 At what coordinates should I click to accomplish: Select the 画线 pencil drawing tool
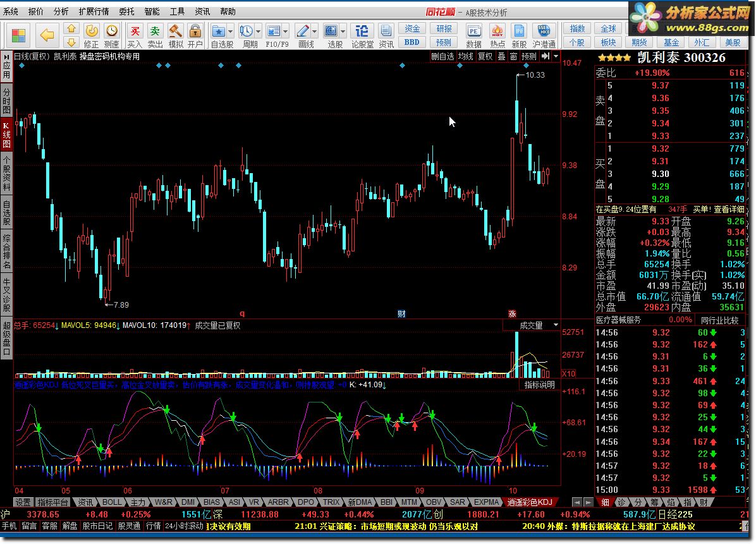[302, 32]
